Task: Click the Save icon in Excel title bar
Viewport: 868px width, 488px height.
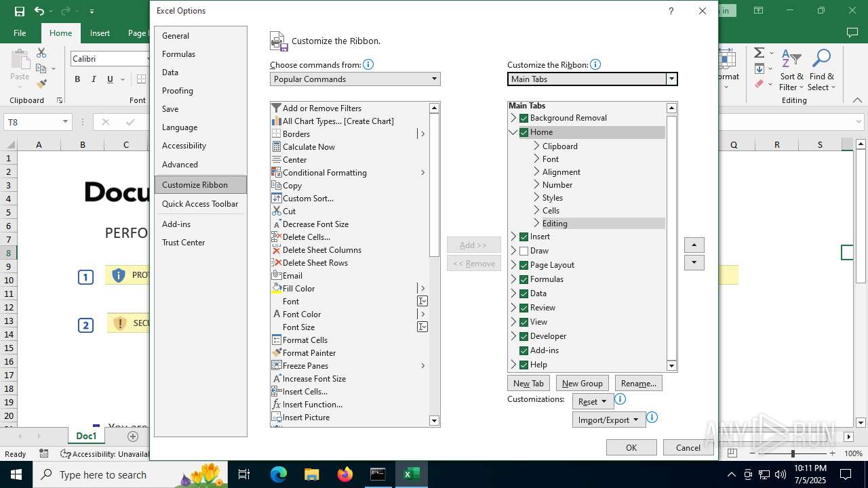Action: click(20, 11)
